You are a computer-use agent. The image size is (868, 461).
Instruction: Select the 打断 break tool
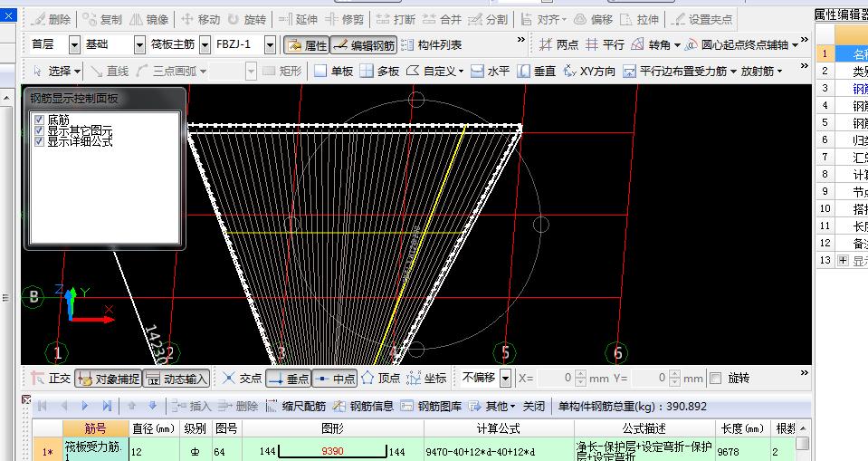[396, 19]
